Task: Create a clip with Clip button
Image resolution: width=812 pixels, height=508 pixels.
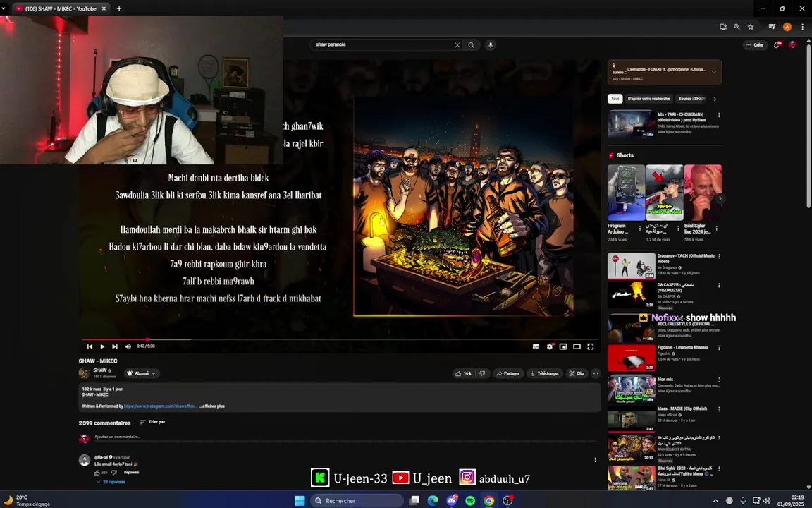Action: (577, 373)
